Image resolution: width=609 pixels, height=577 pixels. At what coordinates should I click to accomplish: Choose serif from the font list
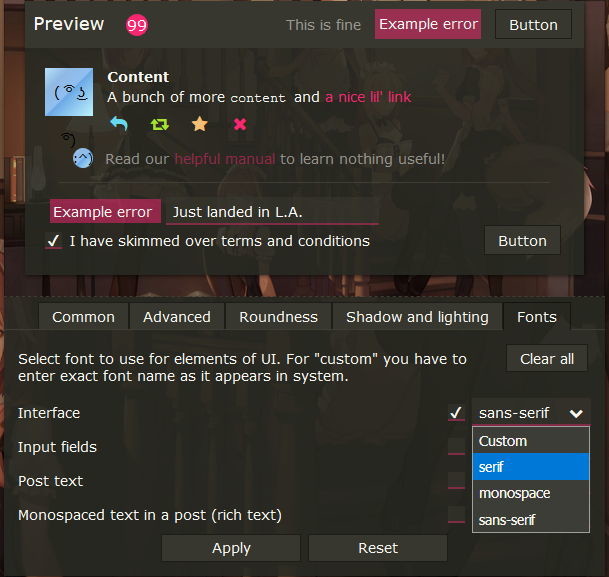click(531, 467)
